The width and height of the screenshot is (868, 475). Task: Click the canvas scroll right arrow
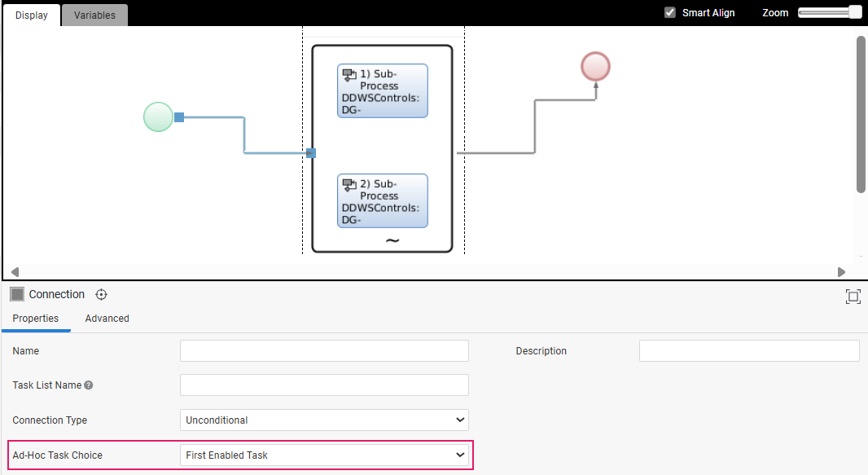tap(841, 272)
